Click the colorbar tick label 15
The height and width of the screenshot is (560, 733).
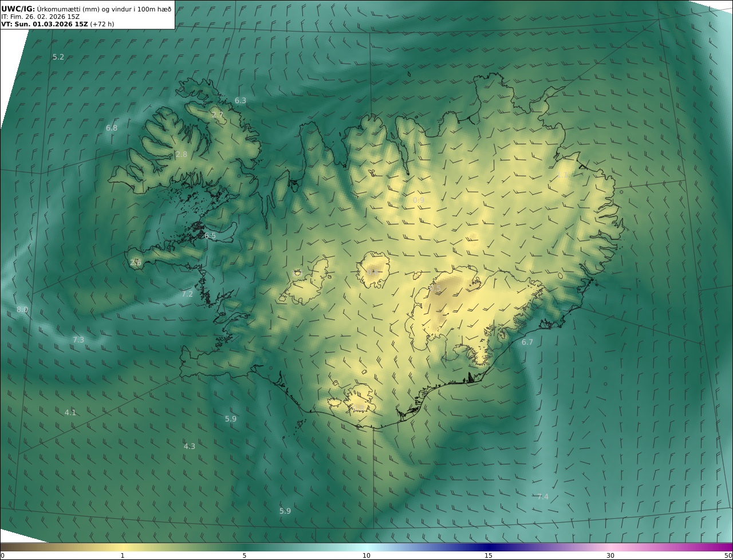point(488,555)
